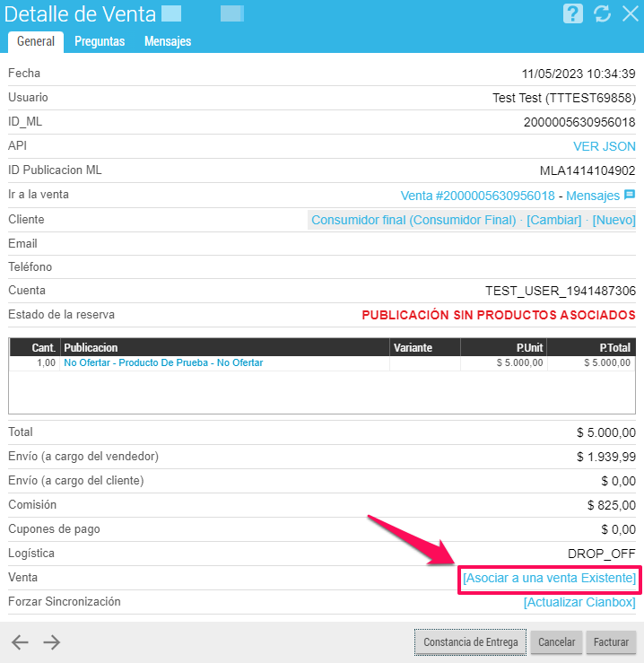644x663 pixels.
Task: Click the [Cambiar] client link
Action: [554, 220]
